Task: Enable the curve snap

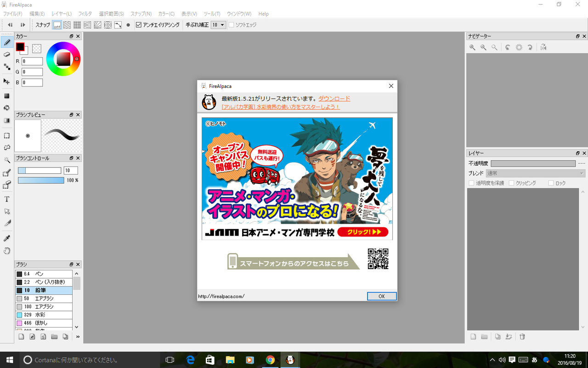Action: [118, 25]
